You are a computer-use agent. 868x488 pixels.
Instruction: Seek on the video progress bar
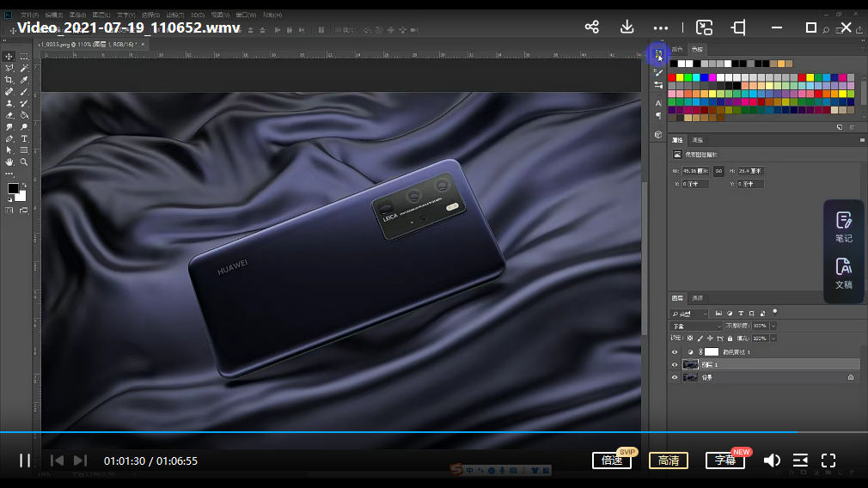click(434, 431)
